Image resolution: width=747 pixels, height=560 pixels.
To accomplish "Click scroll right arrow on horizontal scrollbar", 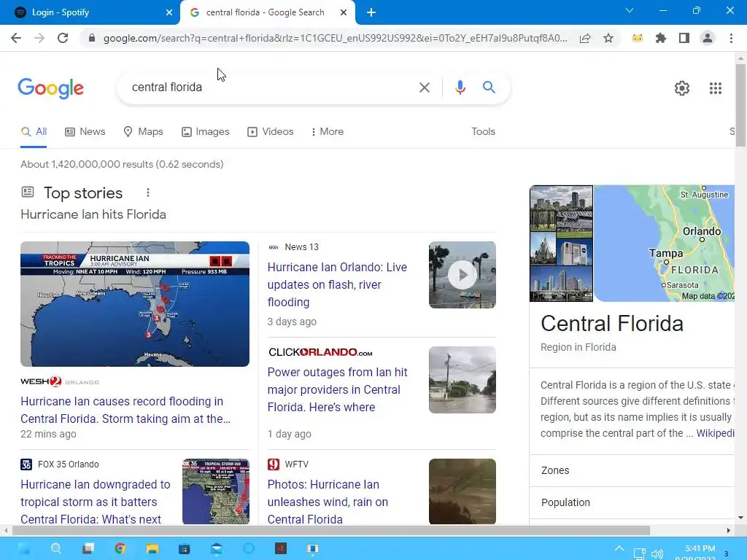I will 728,531.
